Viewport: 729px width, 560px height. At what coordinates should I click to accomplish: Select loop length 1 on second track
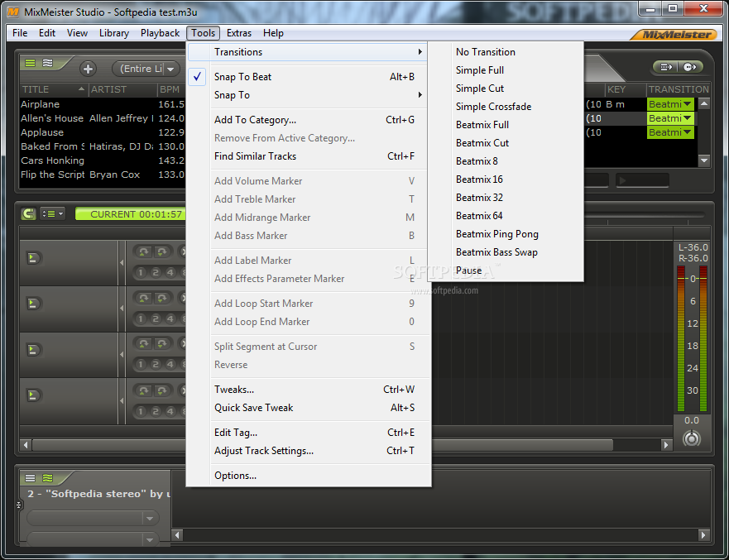point(141,318)
